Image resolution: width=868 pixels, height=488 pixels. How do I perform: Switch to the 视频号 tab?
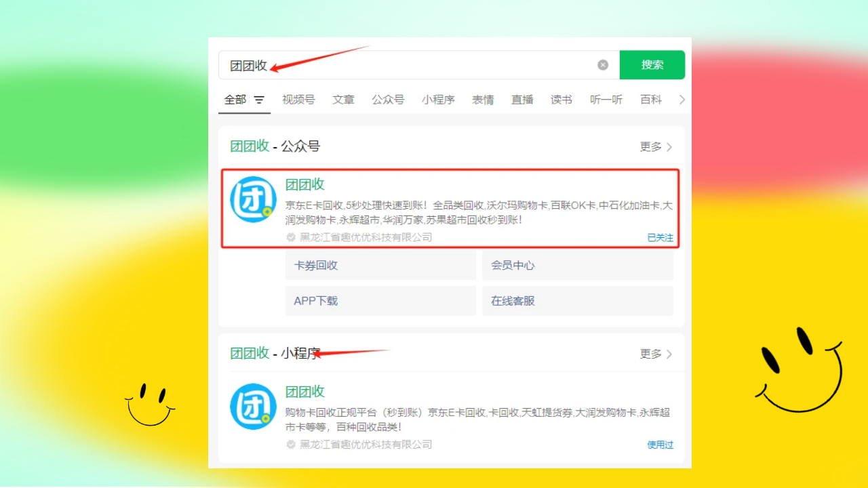pyautogui.click(x=298, y=100)
